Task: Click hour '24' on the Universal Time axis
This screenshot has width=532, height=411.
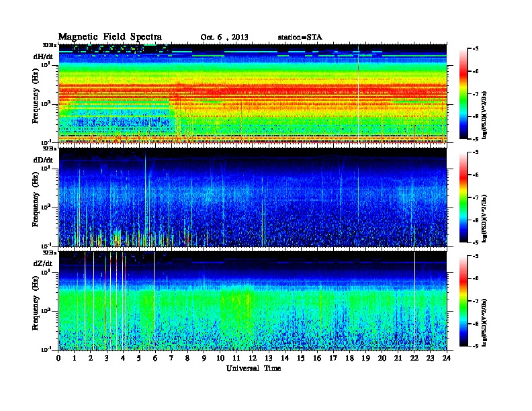Action: pos(447,358)
